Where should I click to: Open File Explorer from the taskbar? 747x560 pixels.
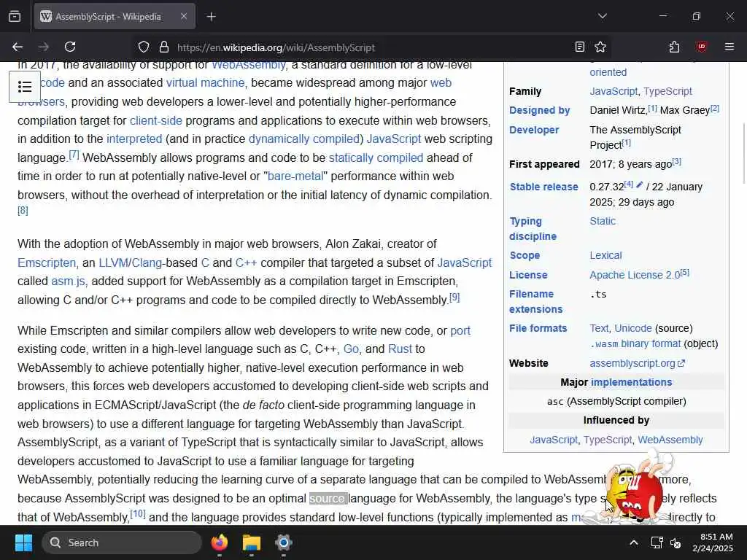(x=252, y=542)
